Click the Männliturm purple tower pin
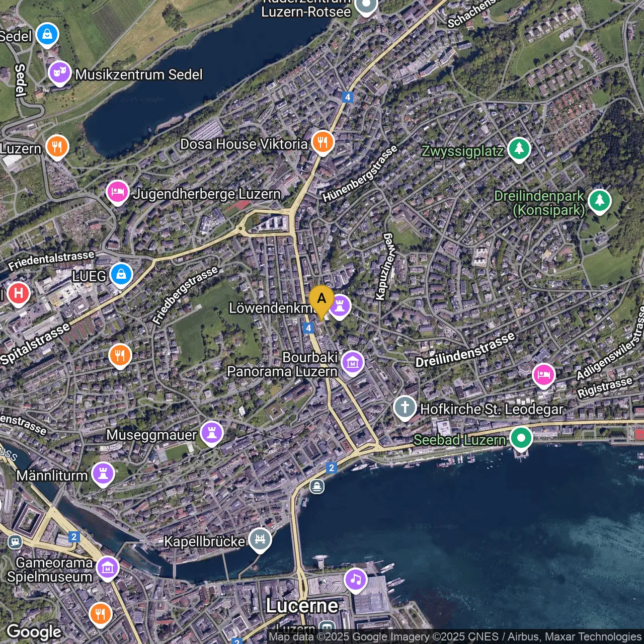The width and height of the screenshot is (644, 644). (103, 474)
